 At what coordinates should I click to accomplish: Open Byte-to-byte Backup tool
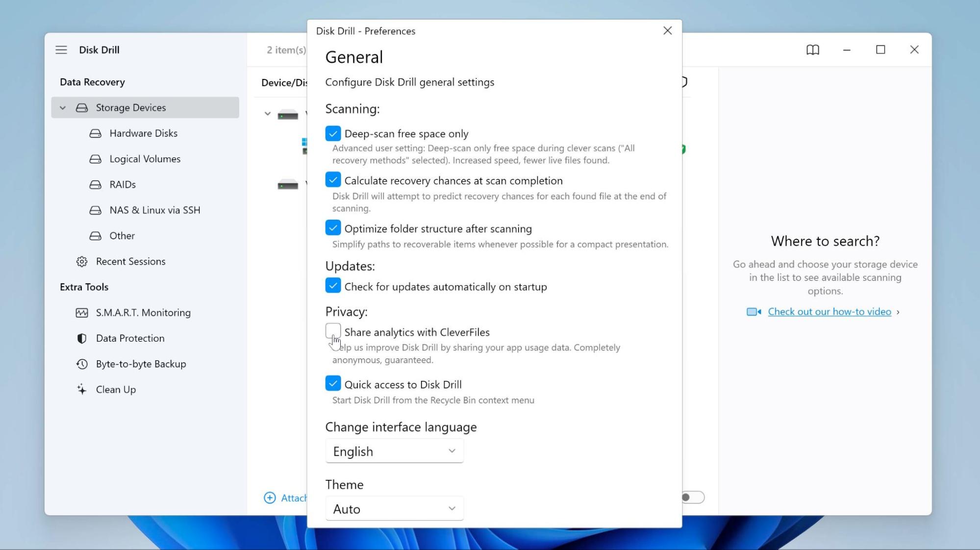point(141,364)
